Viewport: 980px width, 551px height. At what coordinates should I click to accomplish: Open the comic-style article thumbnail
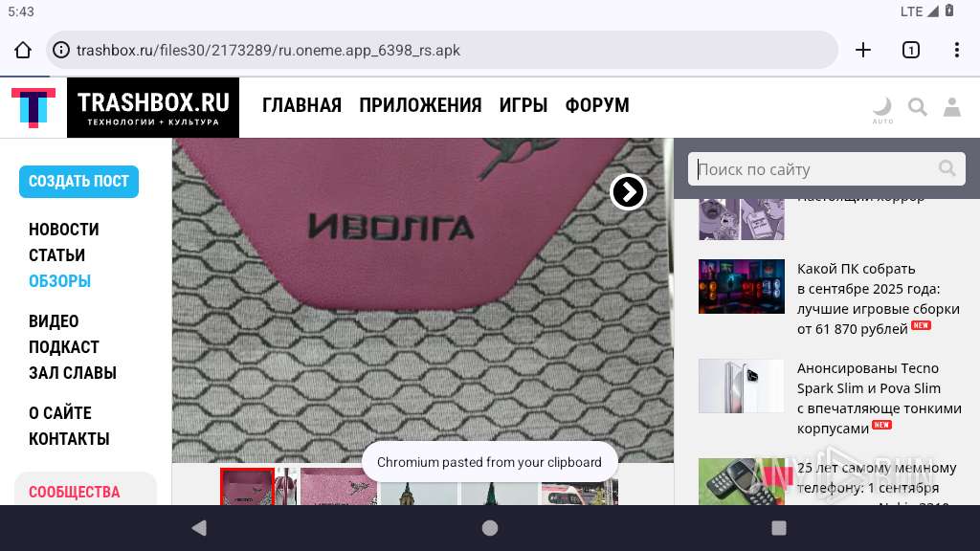pyautogui.click(x=742, y=219)
